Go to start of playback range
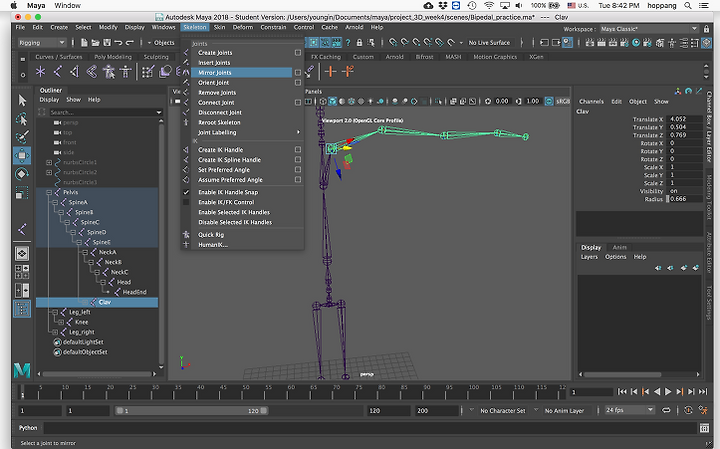The width and height of the screenshot is (720, 449). 622,392
